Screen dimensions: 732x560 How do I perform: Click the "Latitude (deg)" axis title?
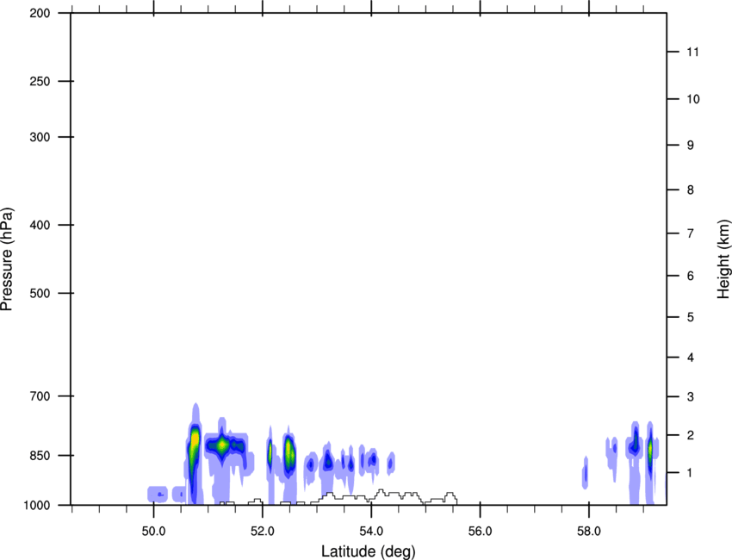tap(368, 551)
